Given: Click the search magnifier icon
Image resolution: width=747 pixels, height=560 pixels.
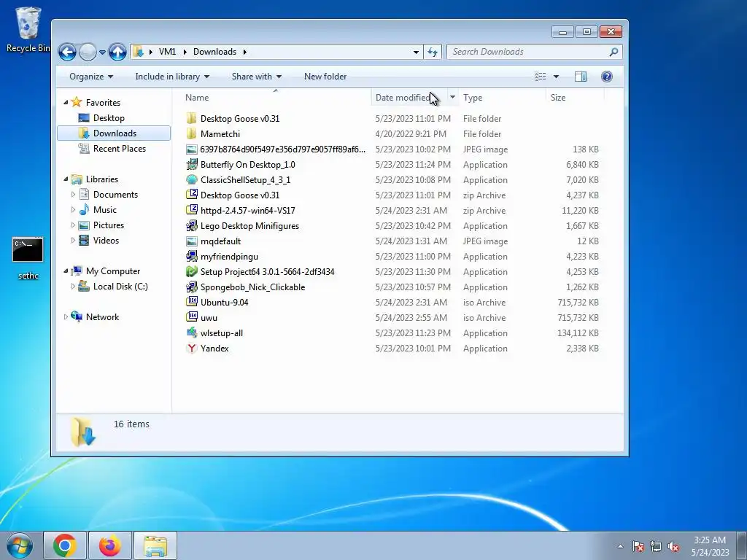Looking at the screenshot, I should (x=614, y=52).
